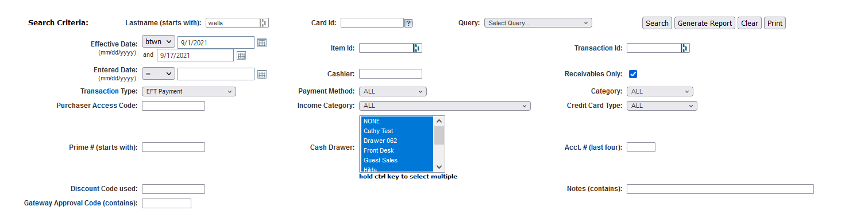Click the Search button
Viewport: 868px width, 210px height.
tap(657, 23)
